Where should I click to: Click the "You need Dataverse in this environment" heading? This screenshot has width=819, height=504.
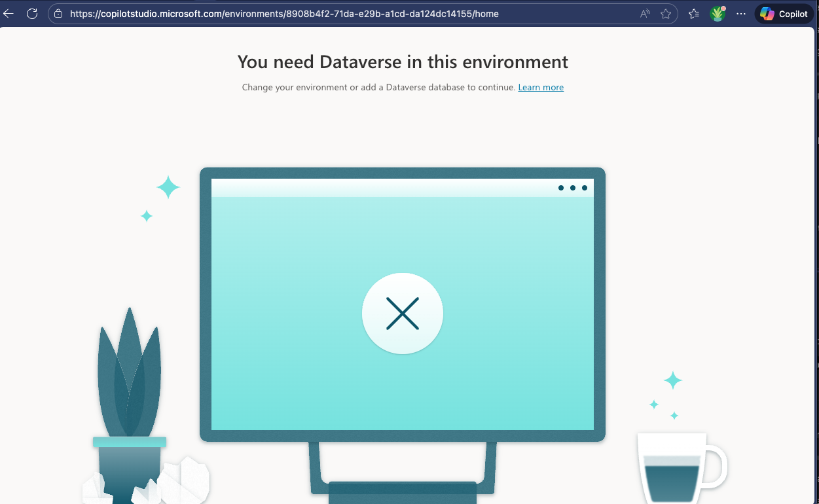point(403,62)
